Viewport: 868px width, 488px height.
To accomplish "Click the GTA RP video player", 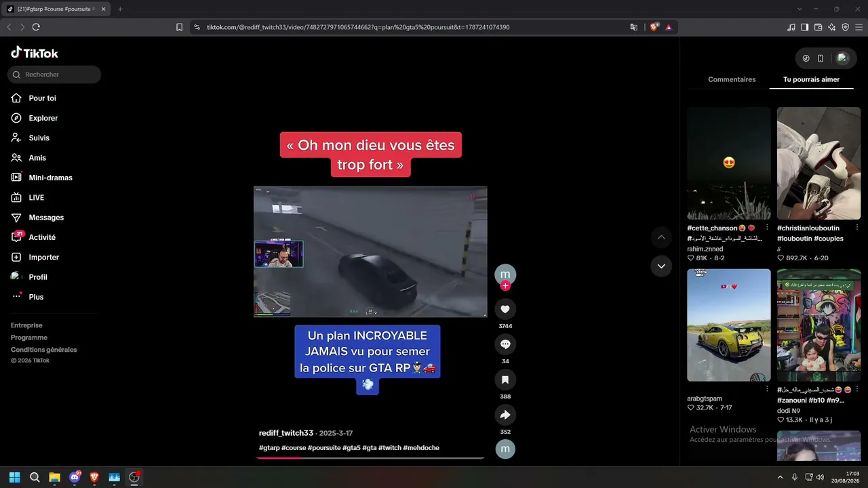I will [370, 251].
